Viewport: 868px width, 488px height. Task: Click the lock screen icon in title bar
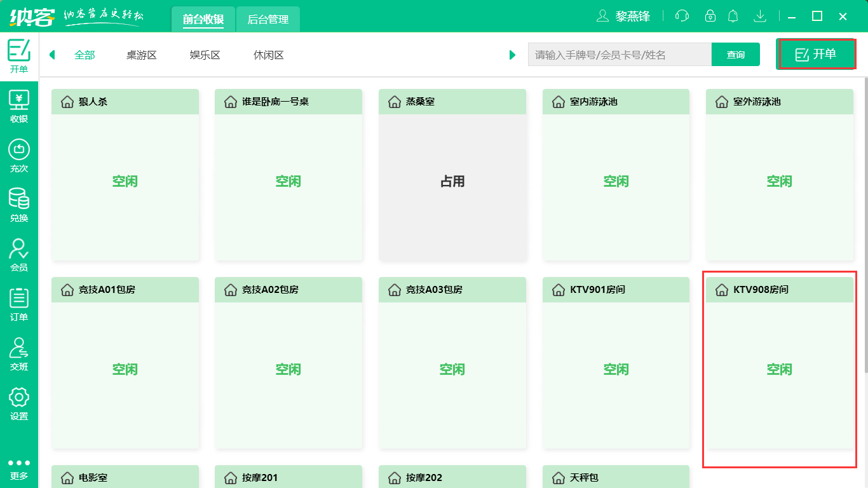(x=709, y=16)
